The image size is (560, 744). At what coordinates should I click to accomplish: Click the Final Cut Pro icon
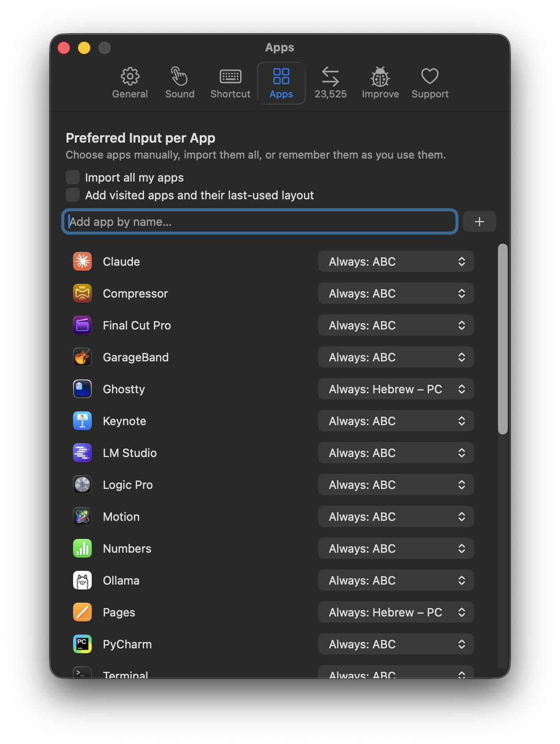(x=82, y=325)
